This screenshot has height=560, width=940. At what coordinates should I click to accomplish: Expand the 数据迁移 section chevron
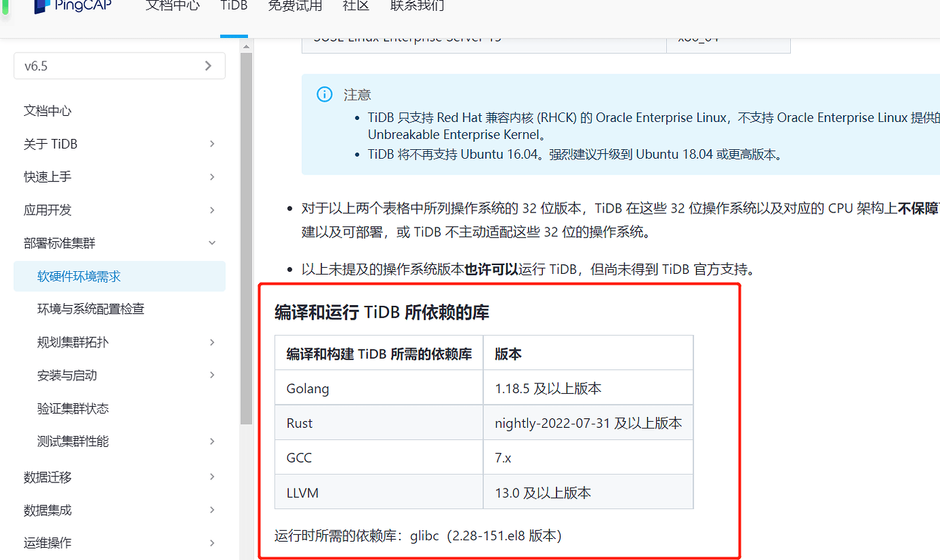coord(212,477)
